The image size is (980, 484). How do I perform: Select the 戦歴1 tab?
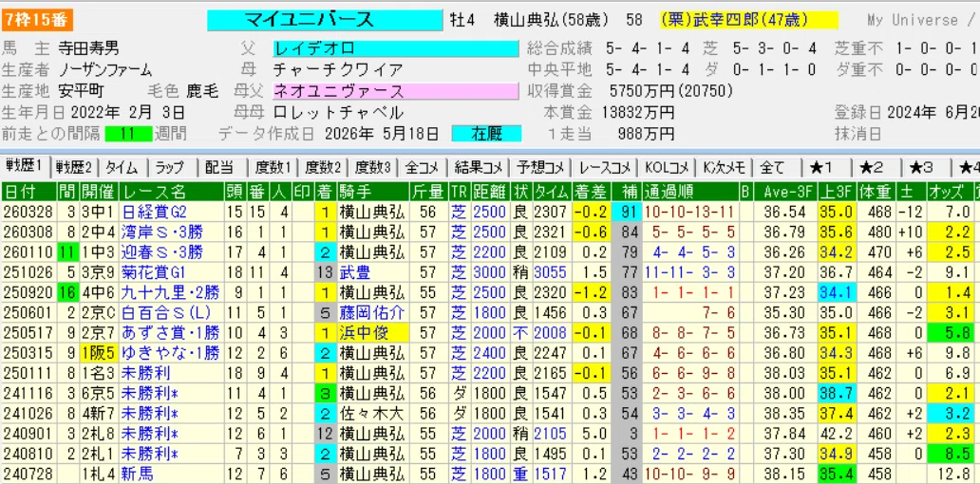coord(26,166)
